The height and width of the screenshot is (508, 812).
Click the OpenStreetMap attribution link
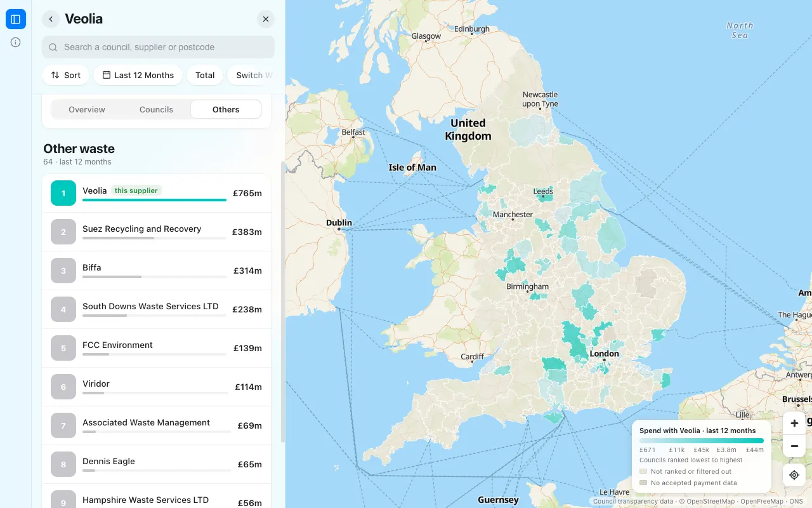coord(710,502)
